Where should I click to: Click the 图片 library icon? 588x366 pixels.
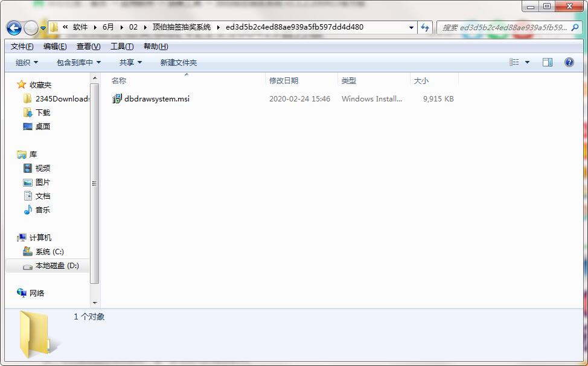28,182
